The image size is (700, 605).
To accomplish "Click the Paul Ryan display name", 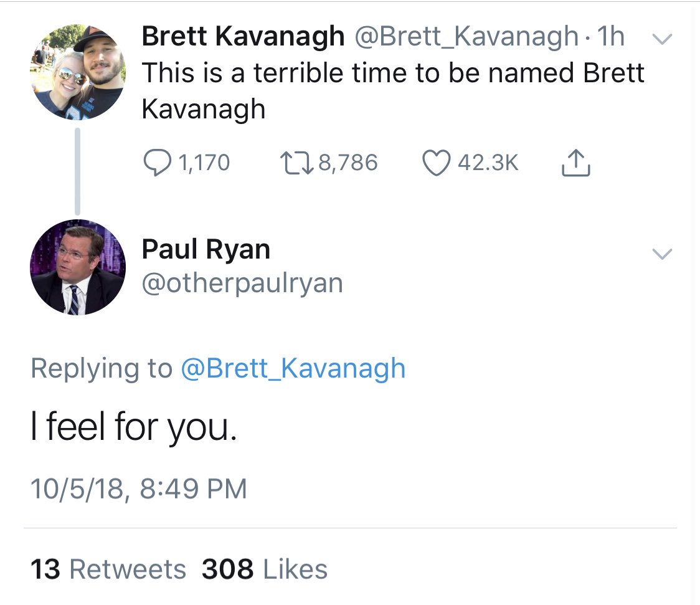I will click(206, 250).
